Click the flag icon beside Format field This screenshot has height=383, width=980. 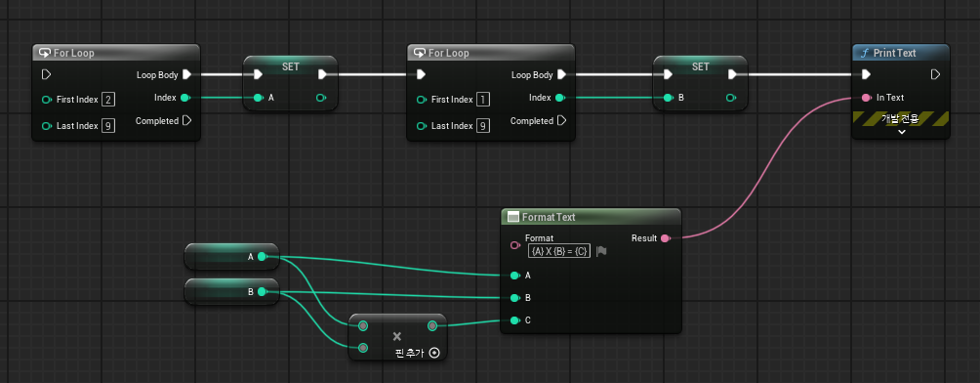click(x=601, y=251)
